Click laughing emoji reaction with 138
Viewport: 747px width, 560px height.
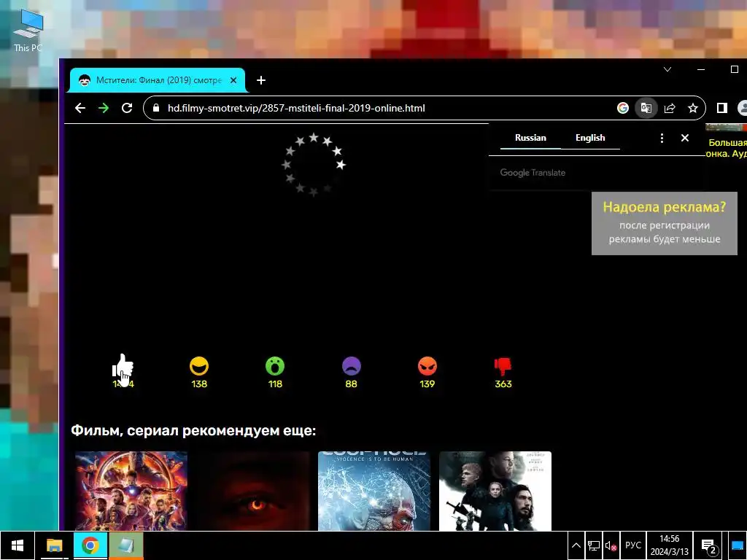tap(199, 366)
